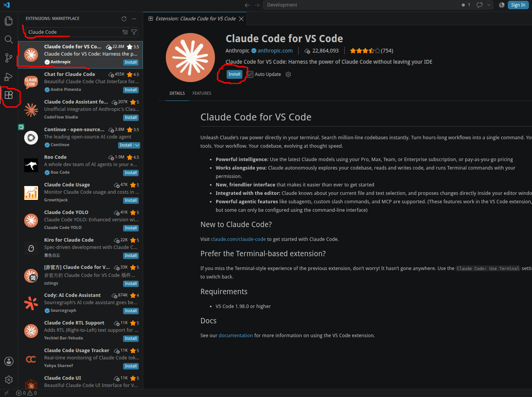Install the Roo Code extension
Viewport: 532px width, 397px height.
coord(131,173)
